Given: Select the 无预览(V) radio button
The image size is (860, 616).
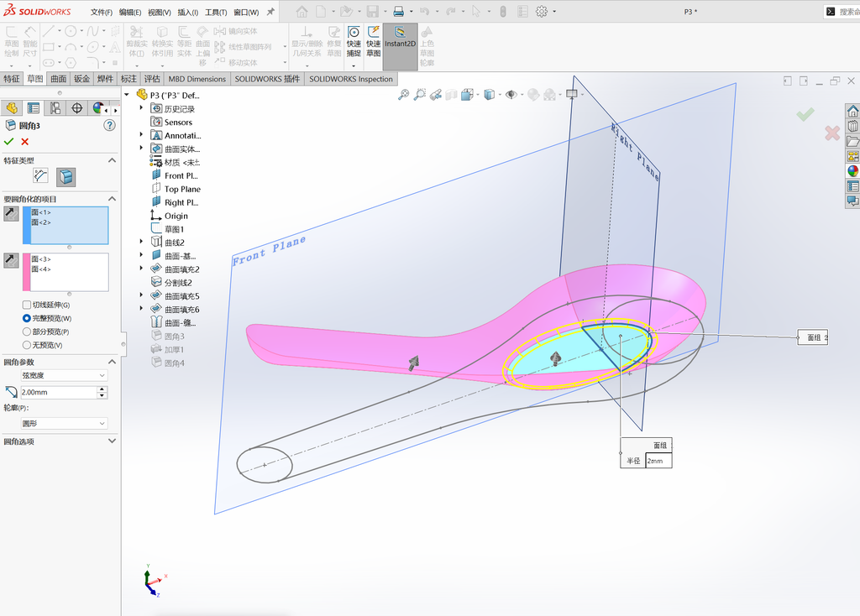Looking at the screenshot, I should coord(26,345).
